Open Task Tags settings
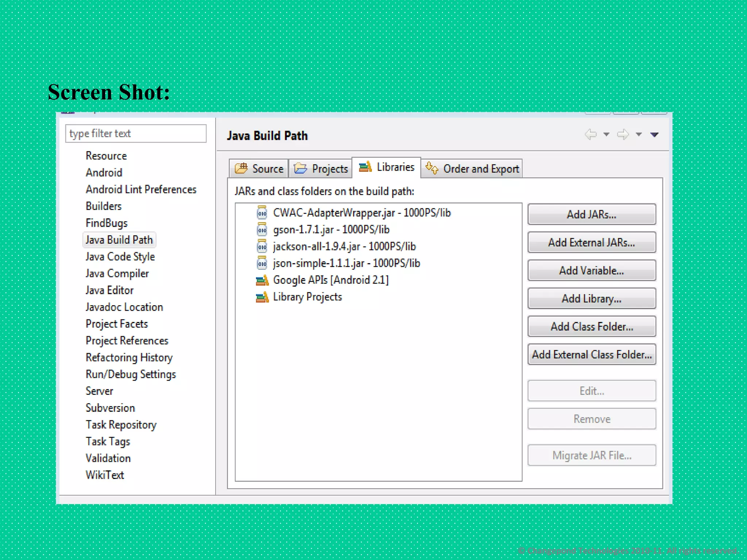Image resolution: width=747 pixels, height=560 pixels. pos(108,442)
